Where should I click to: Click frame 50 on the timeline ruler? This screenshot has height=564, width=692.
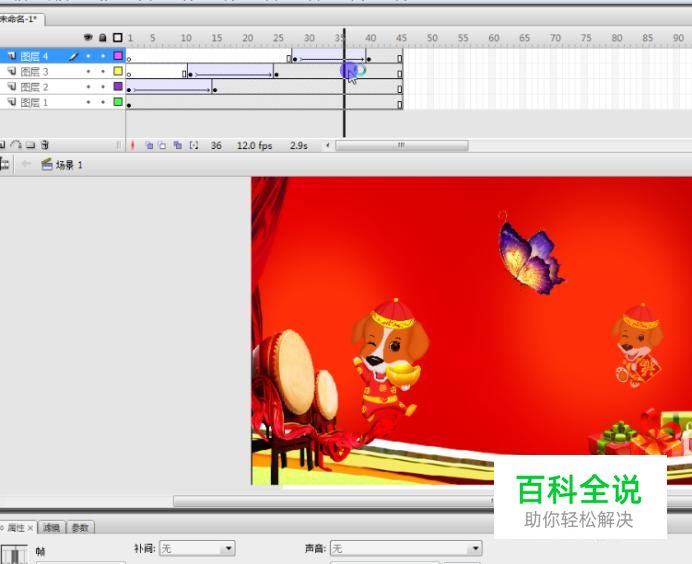click(x=432, y=38)
